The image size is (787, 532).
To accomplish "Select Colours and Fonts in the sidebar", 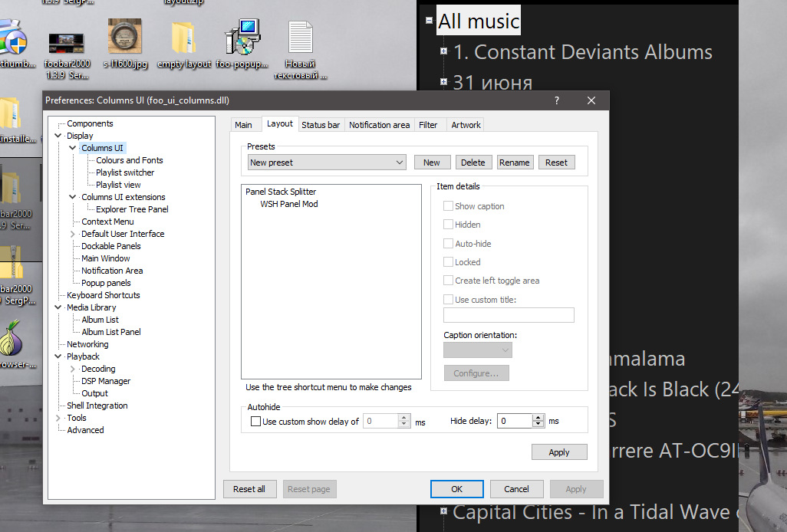I will [129, 160].
